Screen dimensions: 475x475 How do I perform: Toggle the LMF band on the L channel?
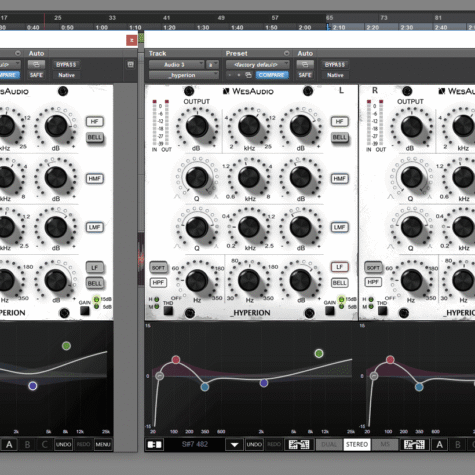(339, 227)
